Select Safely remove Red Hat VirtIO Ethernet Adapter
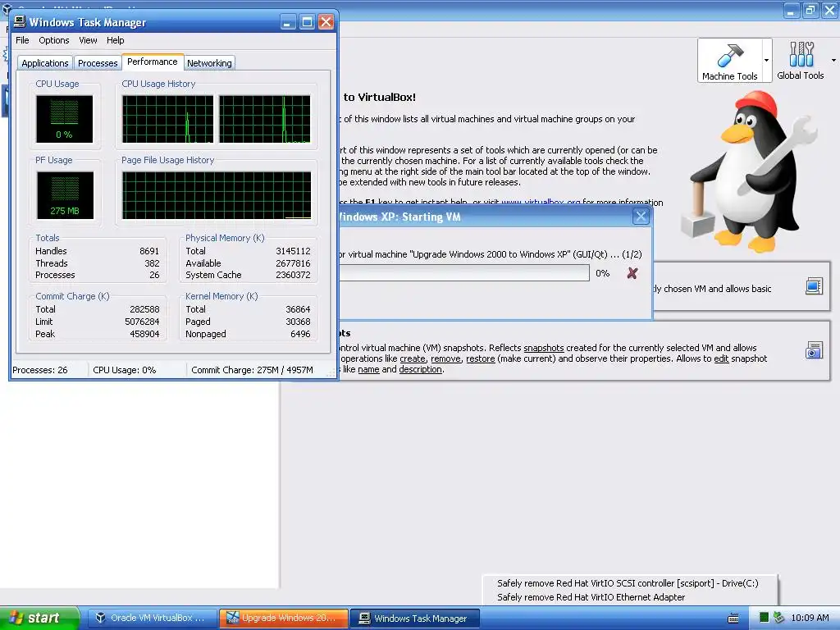Screen dimensions: 840x630 [x=591, y=597]
